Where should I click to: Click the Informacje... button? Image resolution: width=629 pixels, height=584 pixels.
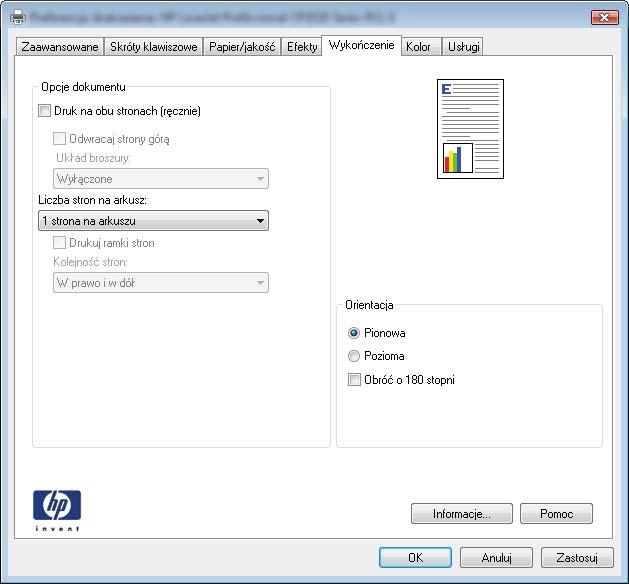pos(462,514)
